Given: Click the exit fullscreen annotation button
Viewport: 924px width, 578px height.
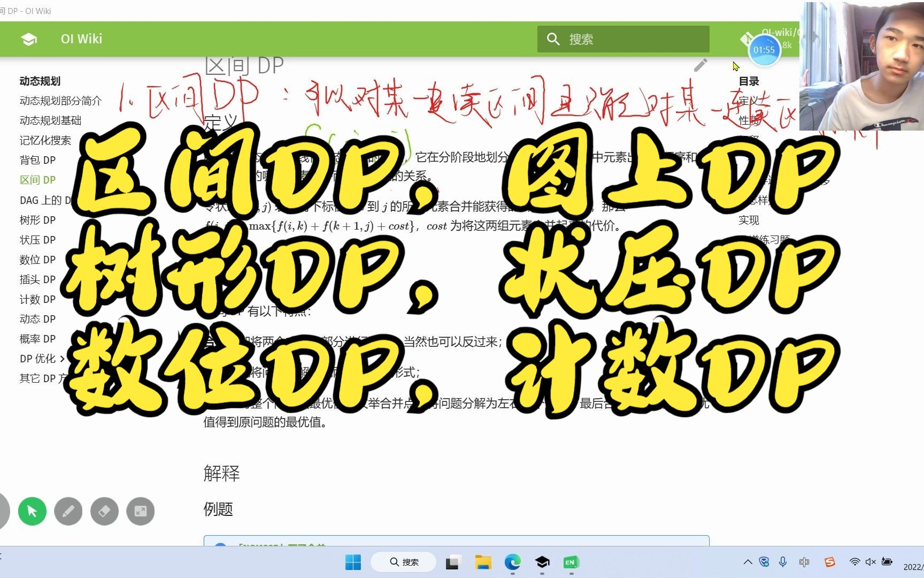Looking at the screenshot, I should point(141,512).
